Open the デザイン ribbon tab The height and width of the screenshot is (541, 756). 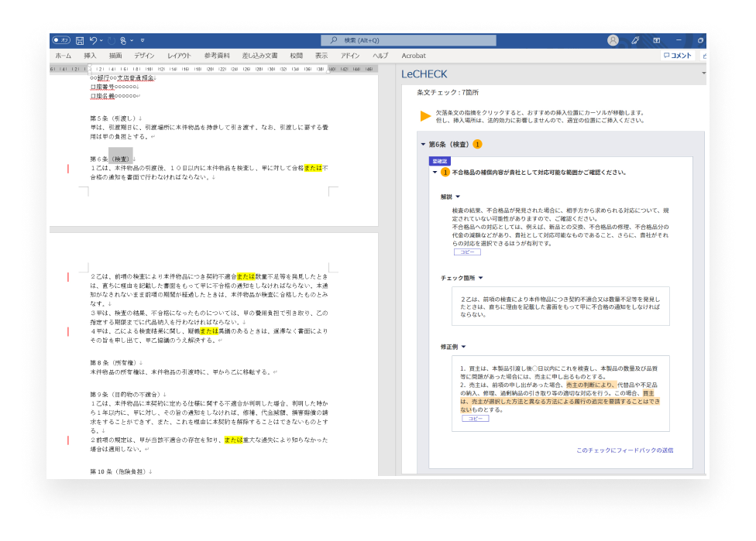[144, 56]
